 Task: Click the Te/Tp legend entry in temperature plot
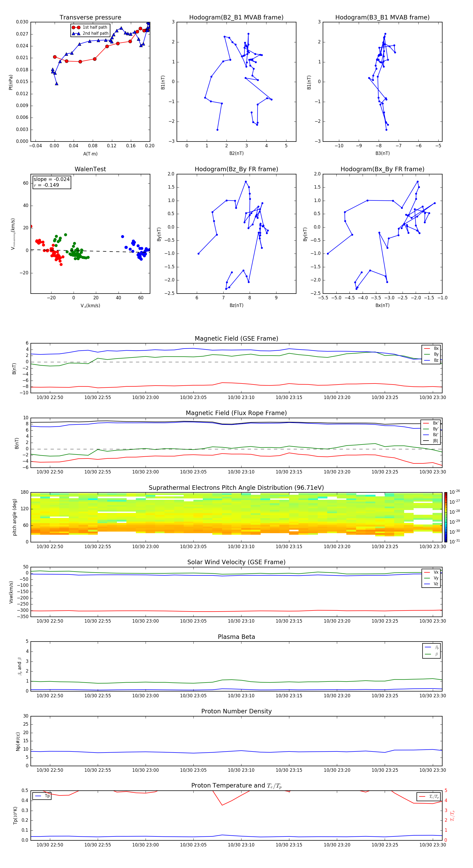click(429, 797)
